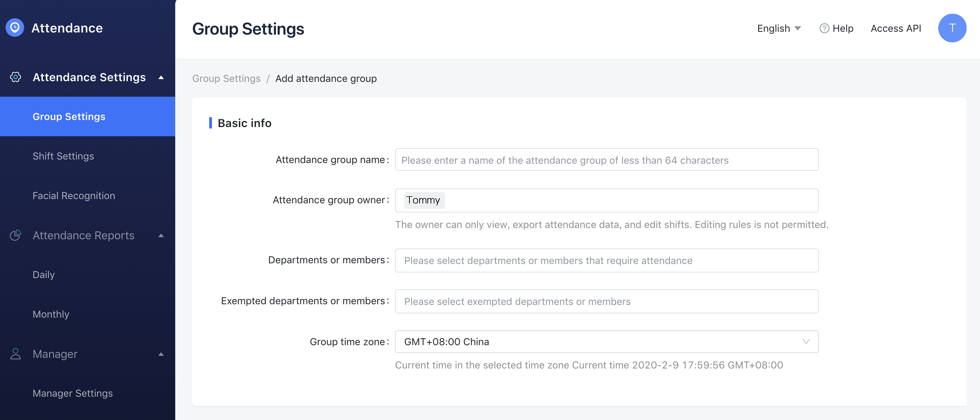Click the Exempted departments or members field

pos(607,301)
